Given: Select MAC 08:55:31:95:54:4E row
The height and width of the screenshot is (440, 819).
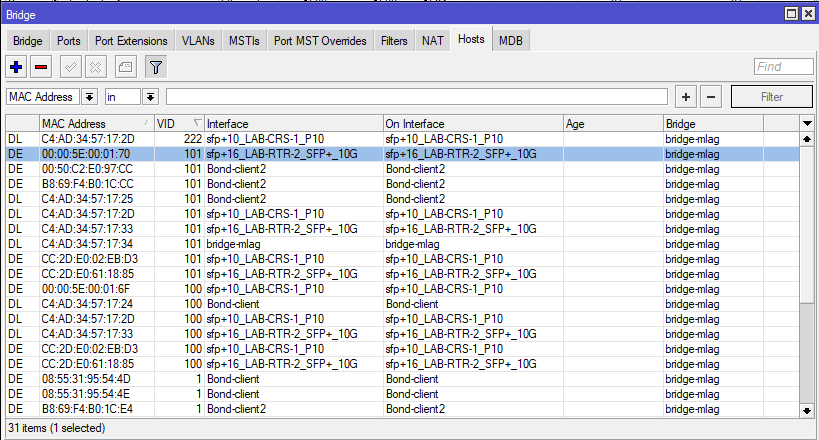Looking at the screenshot, I should pos(402,394).
